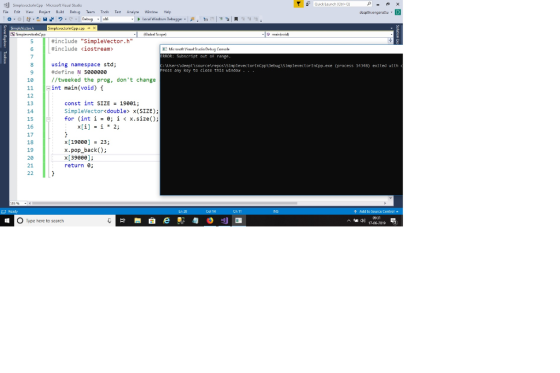Open Firefox from the taskbar
560x373 pixels.
(210, 221)
